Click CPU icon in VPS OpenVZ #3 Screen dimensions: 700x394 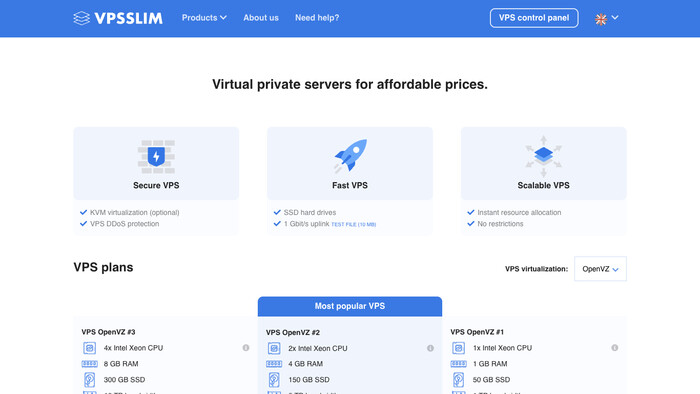pyautogui.click(x=89, y=348)
